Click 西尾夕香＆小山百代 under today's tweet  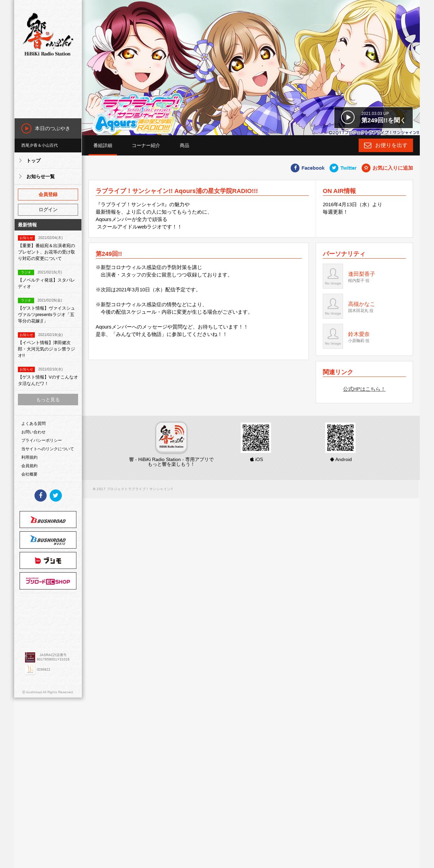click(x=40, y=145)
